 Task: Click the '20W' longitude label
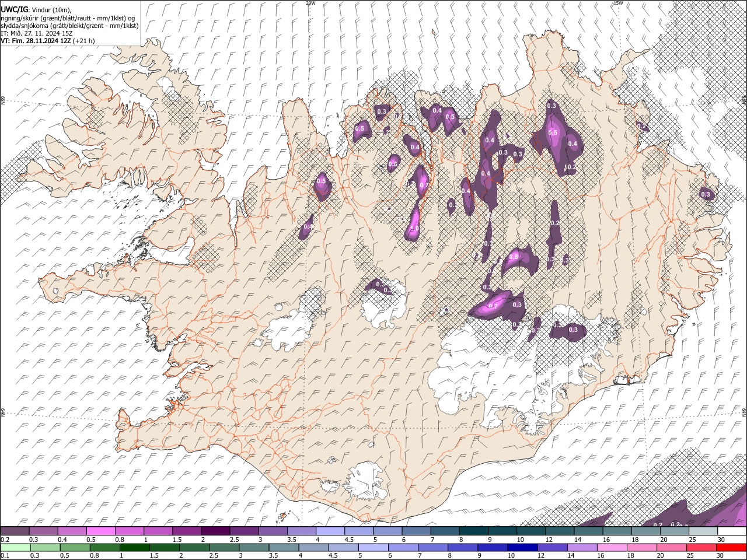click(310, 3)
